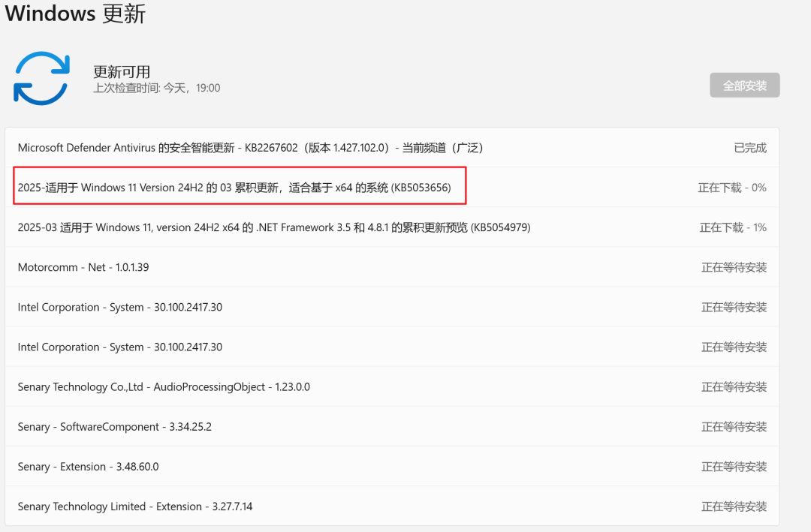811x532 pixels.
Task: Click 正在等待安装 status for SoftwareComponent row
Action: tap(734, 427)
